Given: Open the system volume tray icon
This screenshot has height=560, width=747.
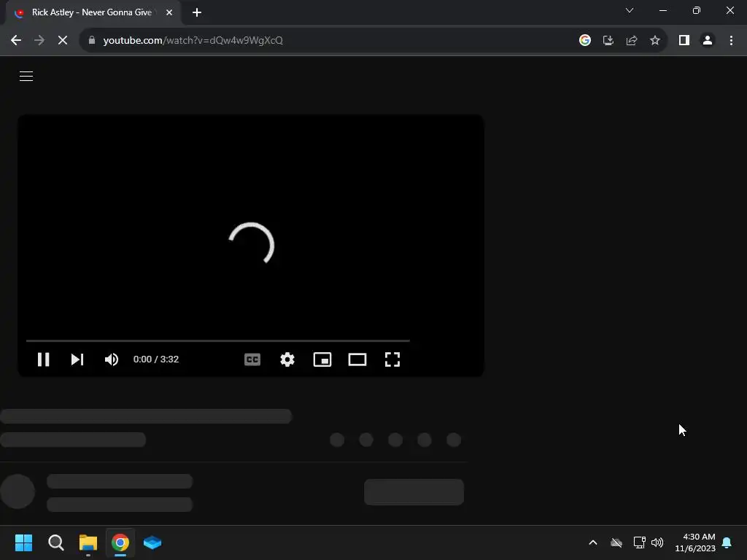Looking at the screenshot, I should pyautogui.click(x=657, y=542).
